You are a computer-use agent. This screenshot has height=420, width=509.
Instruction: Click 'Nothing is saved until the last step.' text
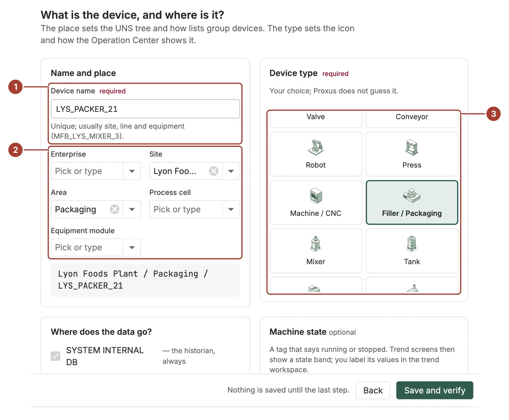[x=288, y=390]
